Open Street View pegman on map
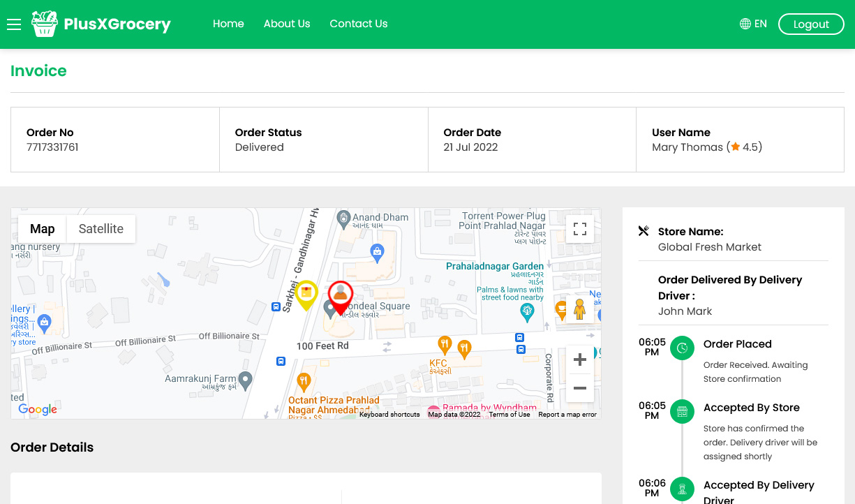855x504 pixels. click(x=579, y=309)
